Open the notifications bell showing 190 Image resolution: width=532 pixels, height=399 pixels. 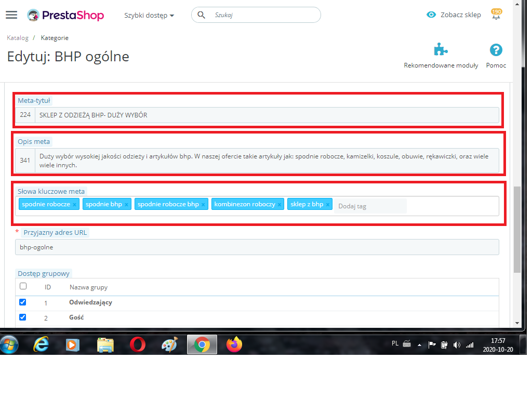496,14
